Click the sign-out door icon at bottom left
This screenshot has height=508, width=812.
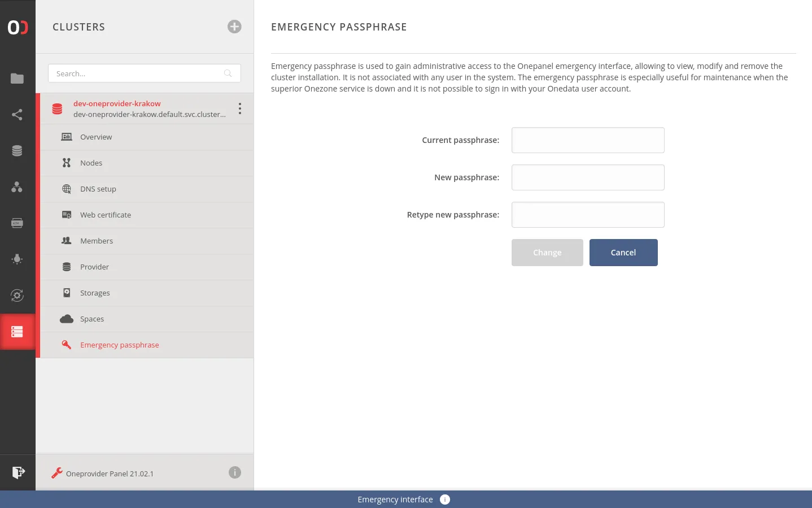19,472
